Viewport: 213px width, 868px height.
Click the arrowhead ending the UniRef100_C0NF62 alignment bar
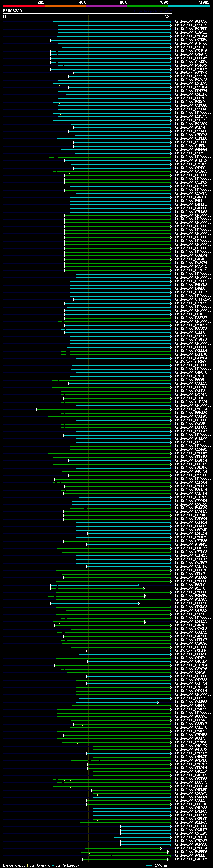tap(158, 702)
